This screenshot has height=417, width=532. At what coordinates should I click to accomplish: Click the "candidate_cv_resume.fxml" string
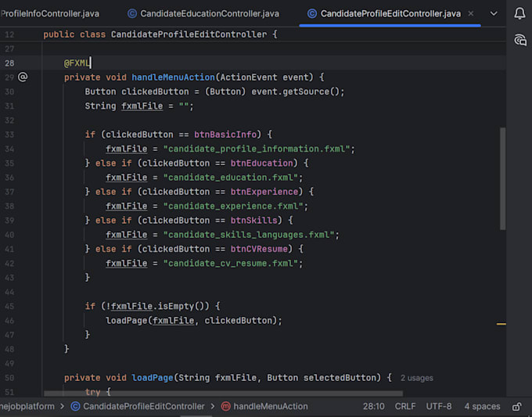click(230, 264)
